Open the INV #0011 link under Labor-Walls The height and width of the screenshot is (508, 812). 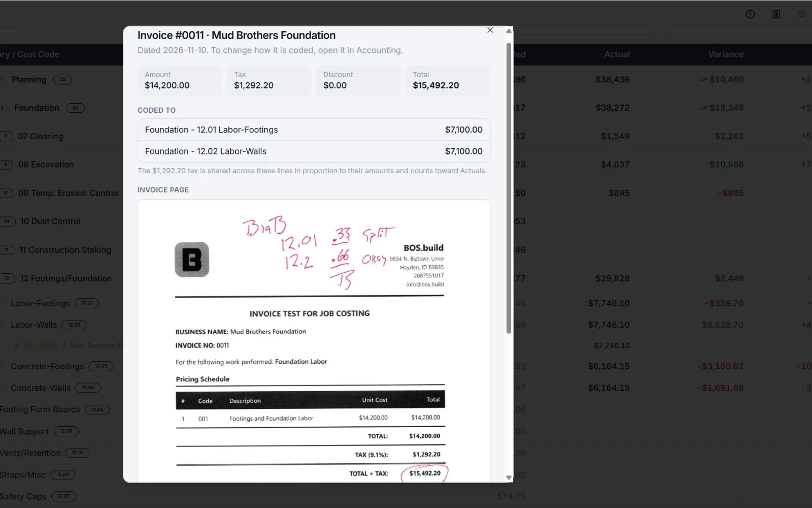tap(42, 345)
